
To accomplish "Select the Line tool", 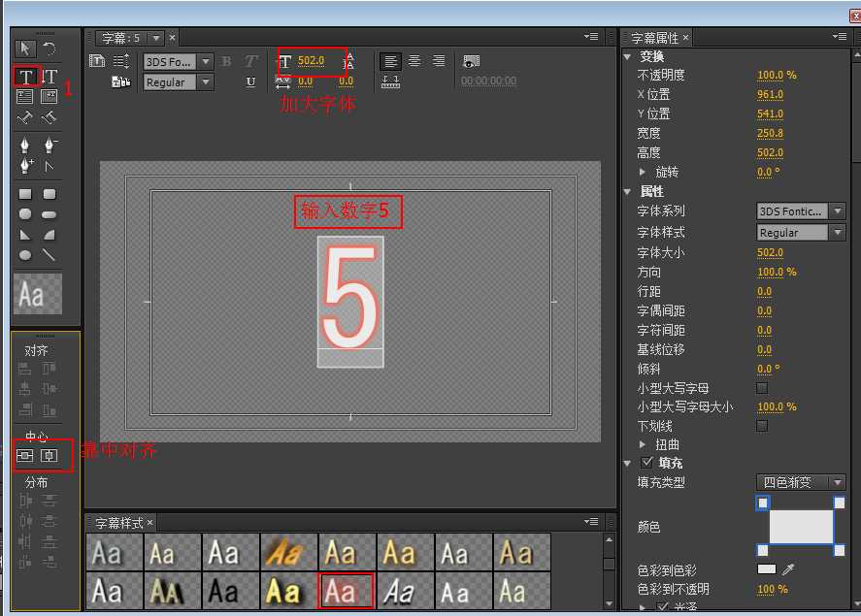I will (x=50, y=255).
